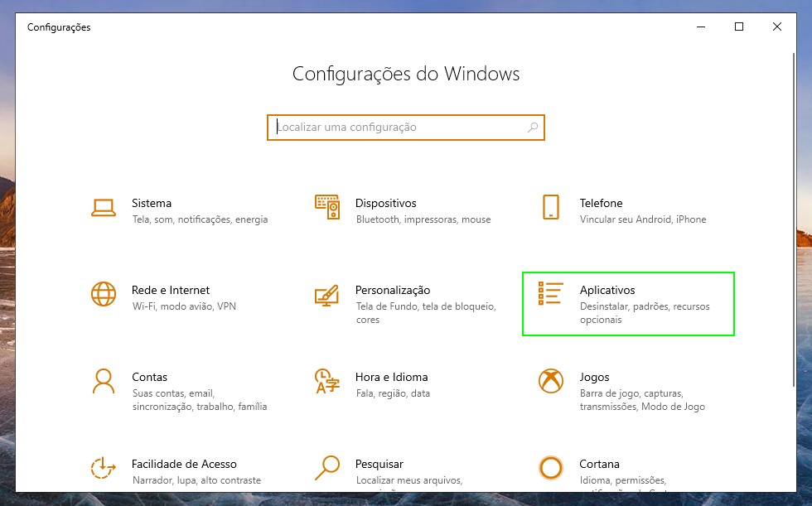Click the magnifier icon inside the search box

[x=532, y=128]
